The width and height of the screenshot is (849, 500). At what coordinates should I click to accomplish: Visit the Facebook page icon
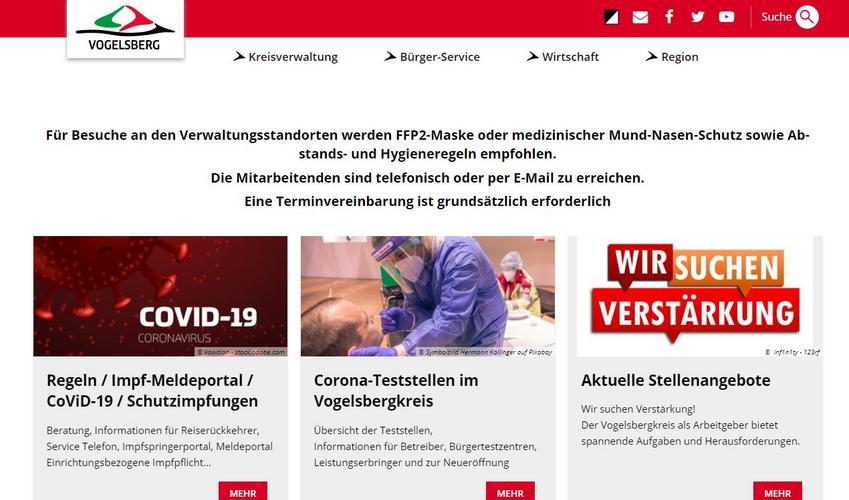click(x=669, y=17)
